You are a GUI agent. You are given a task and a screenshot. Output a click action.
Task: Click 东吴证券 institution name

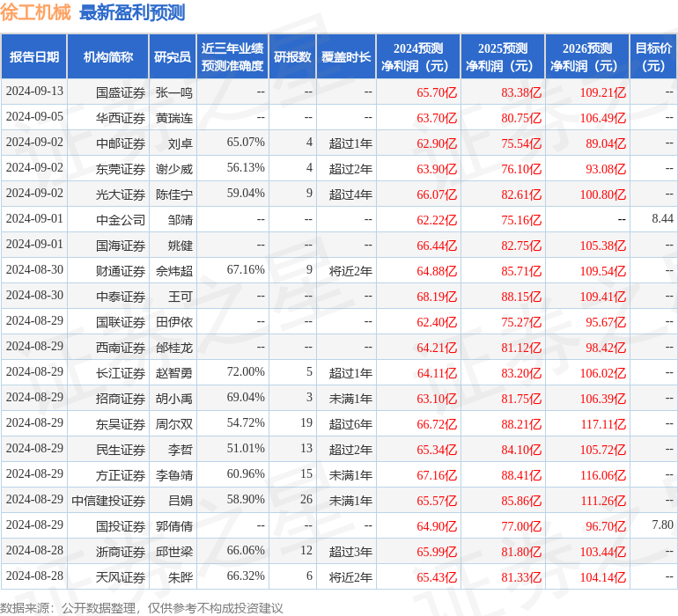point(121,424)
